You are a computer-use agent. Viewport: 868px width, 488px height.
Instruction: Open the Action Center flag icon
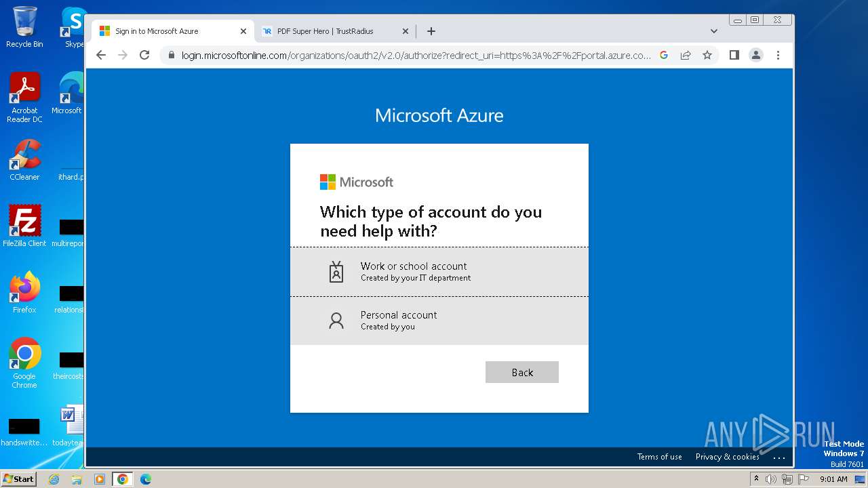[x=804, y=479]
